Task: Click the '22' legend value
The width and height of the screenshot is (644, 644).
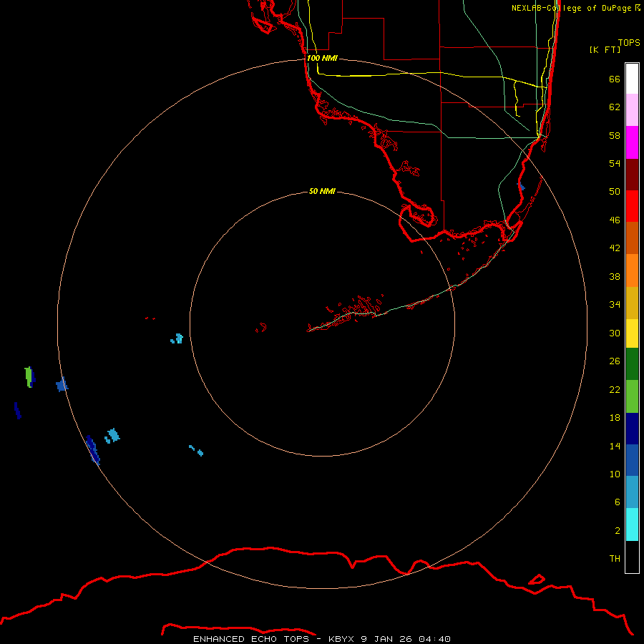Action: click(615, 390)
